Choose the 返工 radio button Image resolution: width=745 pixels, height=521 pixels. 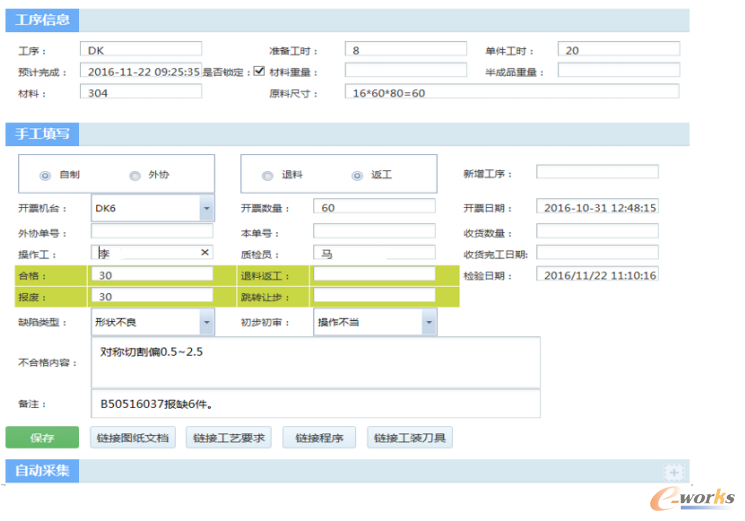tap(356, 176)
